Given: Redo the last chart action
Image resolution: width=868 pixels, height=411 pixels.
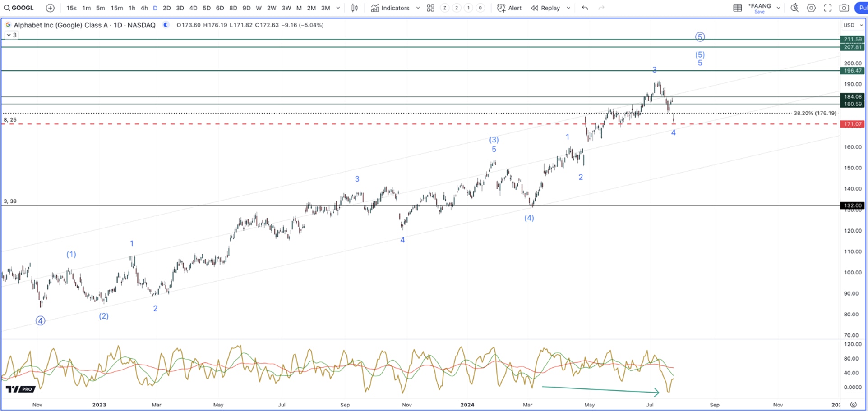Looking at the screenshot, I should pyautogui.click(x=601, y=8).
